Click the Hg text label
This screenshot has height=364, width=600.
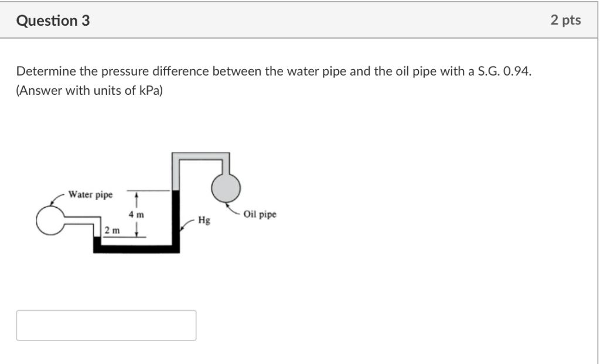tap(203, 221)
